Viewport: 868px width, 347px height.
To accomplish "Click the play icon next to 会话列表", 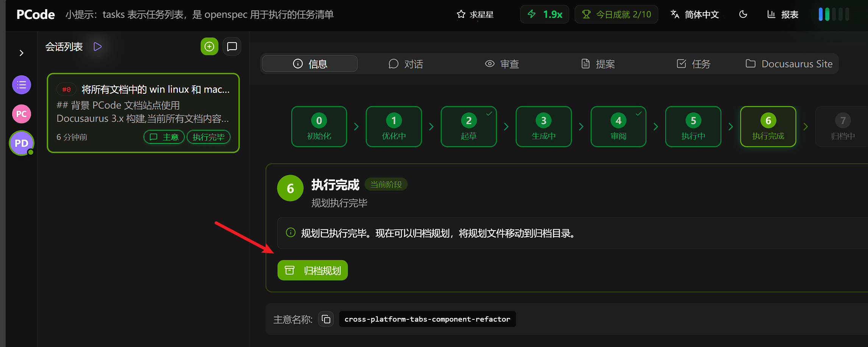I will point(97,46).
